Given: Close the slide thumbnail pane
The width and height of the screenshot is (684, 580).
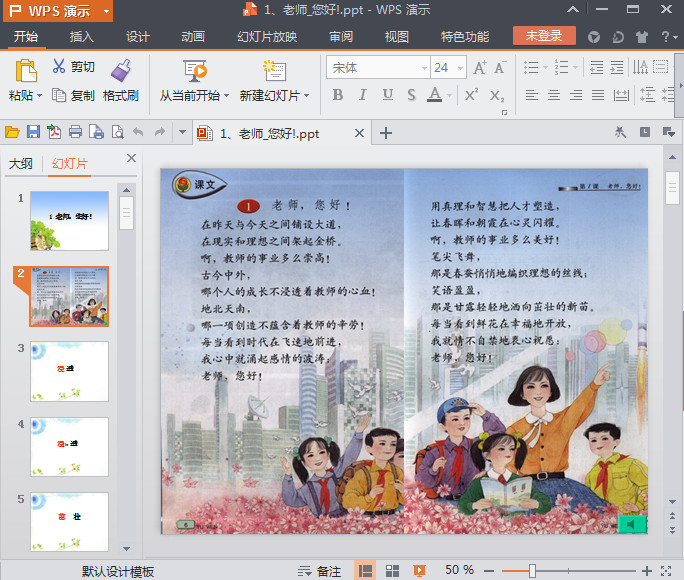Looking at the screenshot, I should point(131,158).
